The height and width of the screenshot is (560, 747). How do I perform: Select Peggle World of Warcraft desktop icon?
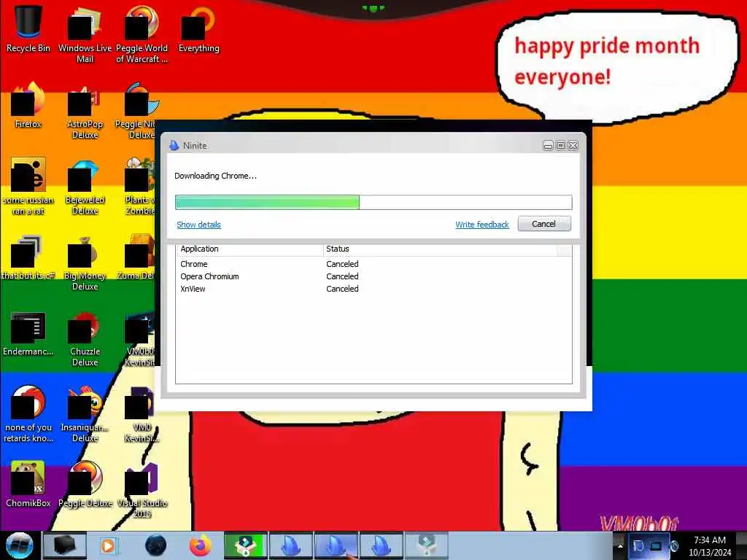(x=142, y=34)
